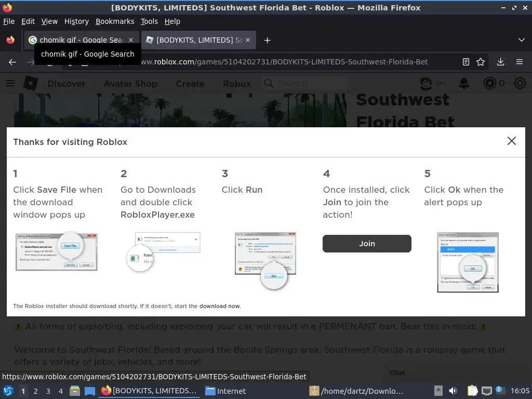Open the Roblox avatar profile icon
The image size is (532, 399).
[x=426, y=83]
